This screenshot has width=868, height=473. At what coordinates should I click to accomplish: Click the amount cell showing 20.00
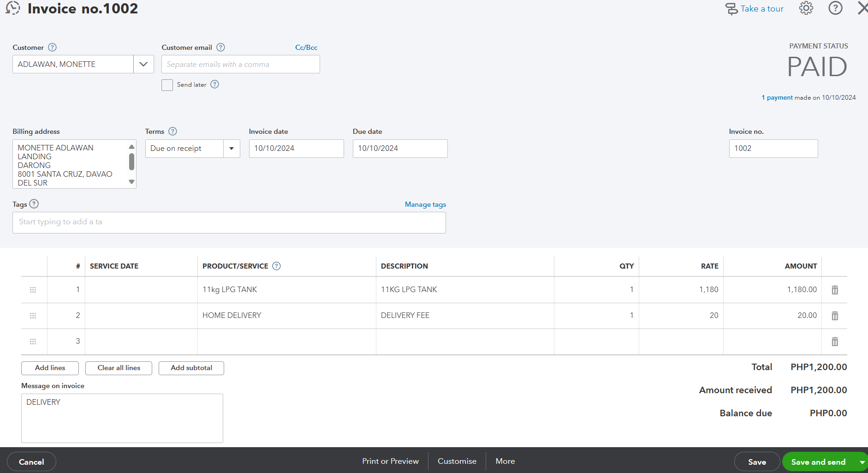(x=773, y=316)
